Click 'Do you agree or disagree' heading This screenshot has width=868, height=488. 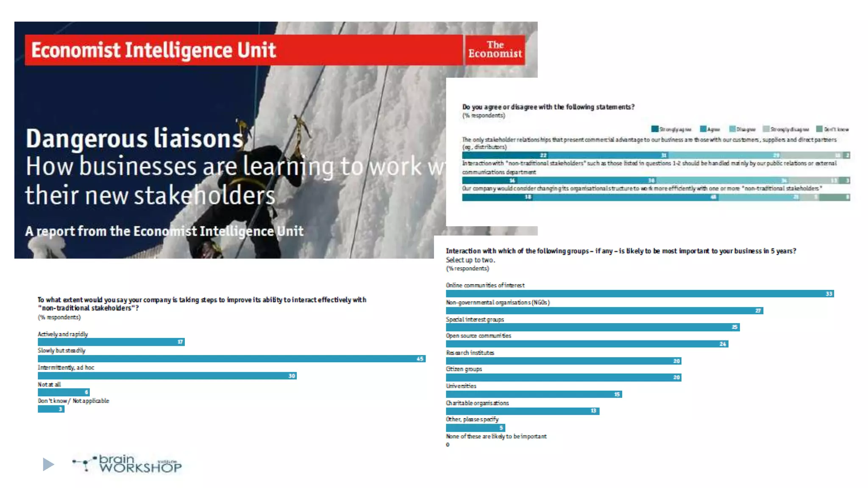548,107
